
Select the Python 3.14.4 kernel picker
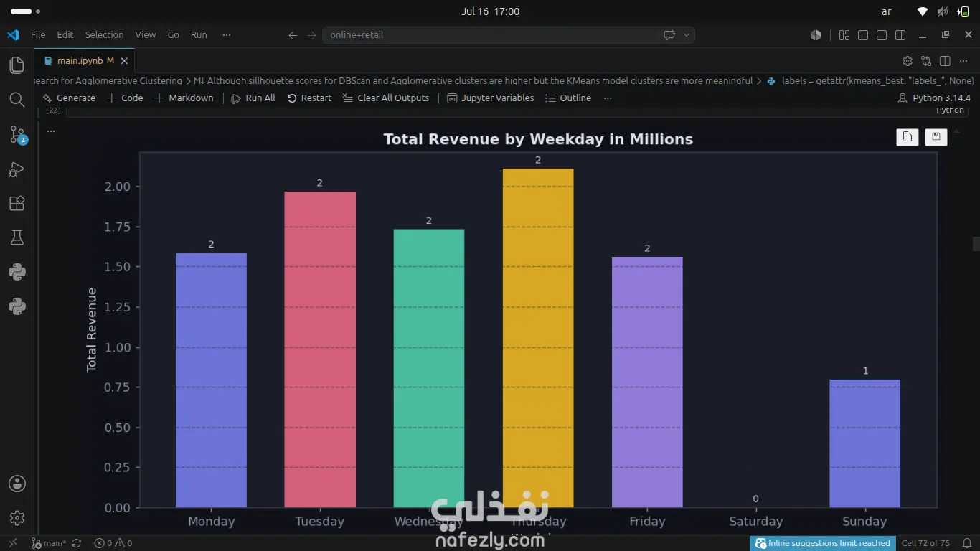coord(934,98)
